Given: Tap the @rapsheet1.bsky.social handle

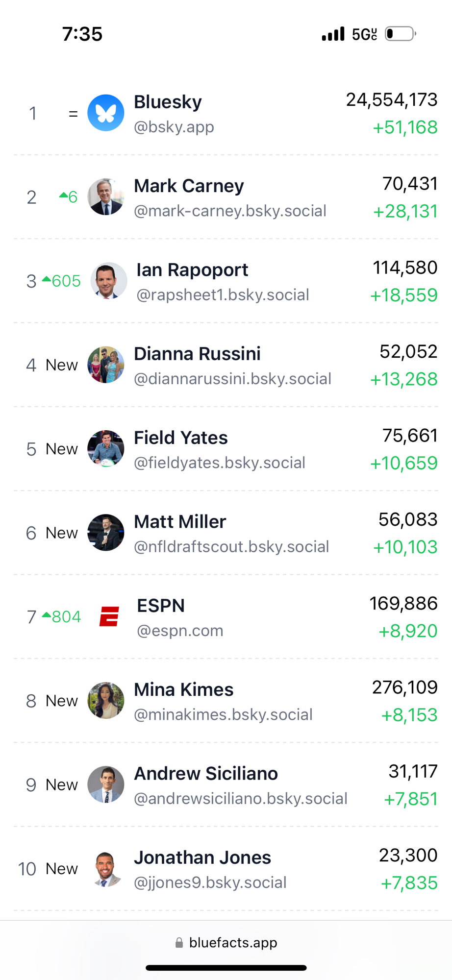Looking at the screenshot, I should click(x=223, y=295).
